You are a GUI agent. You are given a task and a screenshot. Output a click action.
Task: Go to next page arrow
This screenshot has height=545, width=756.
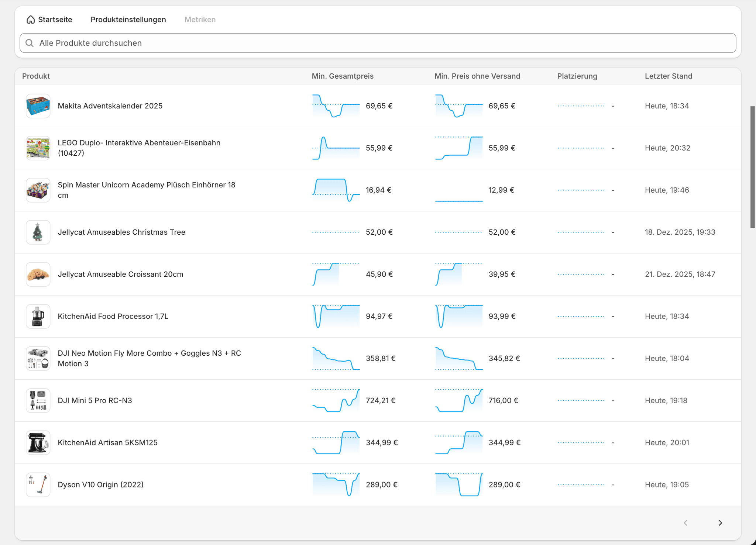click(x=720, y=523)
